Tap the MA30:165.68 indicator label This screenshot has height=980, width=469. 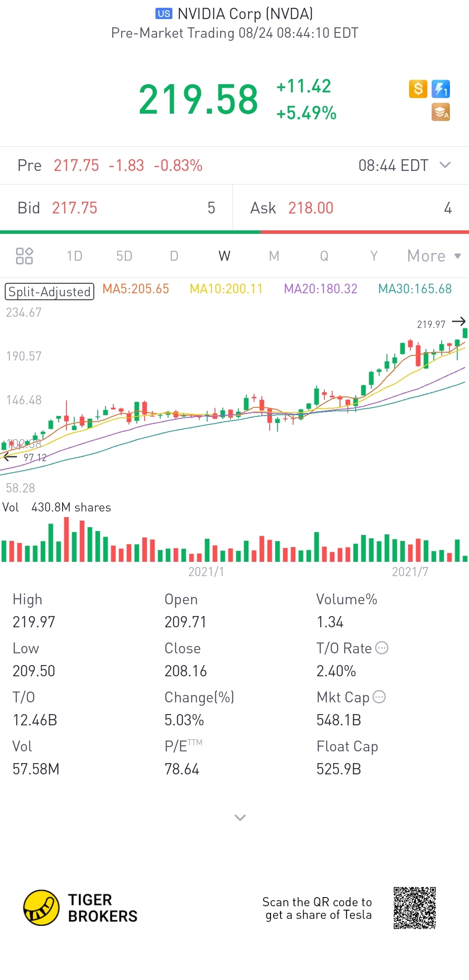pos(415,289)
